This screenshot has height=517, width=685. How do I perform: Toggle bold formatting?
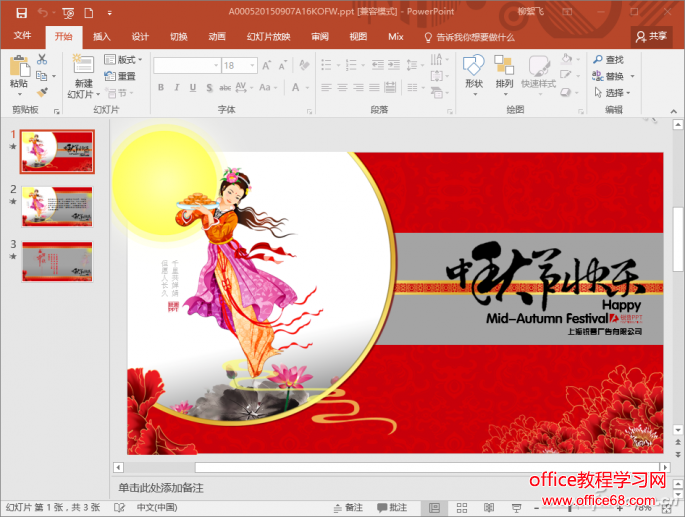[x=161, y=87]
